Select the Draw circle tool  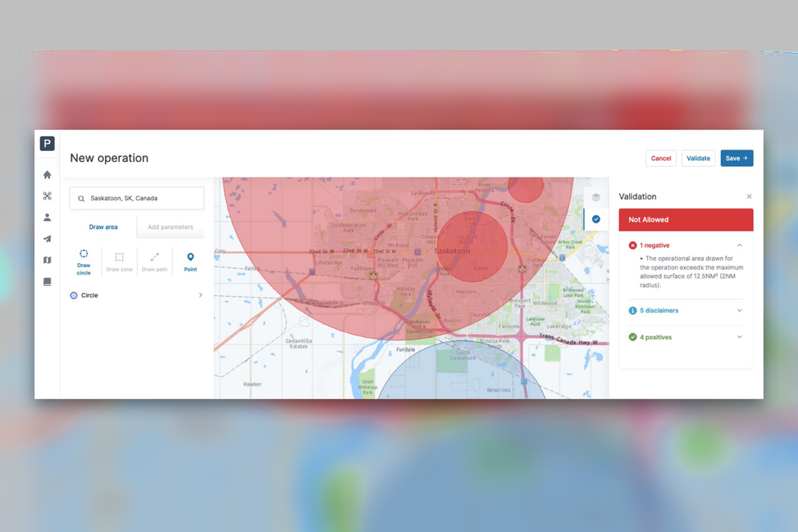(x=83, y=262)
